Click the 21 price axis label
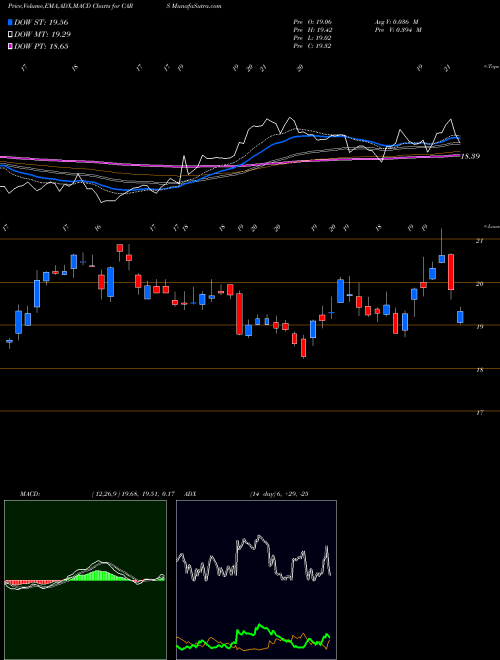Screen dimensions: 500x660 (x=479, y=241)
